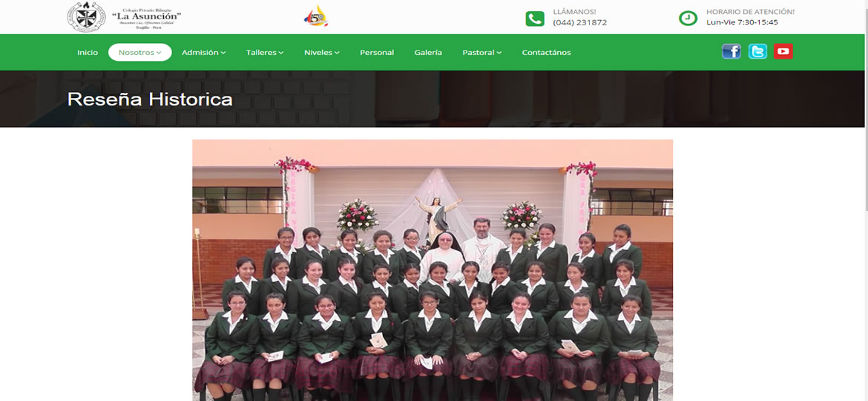Click the Facebook icon in navbar
Viewport: 868px width, 401px height.
click(x=731, y=51)
